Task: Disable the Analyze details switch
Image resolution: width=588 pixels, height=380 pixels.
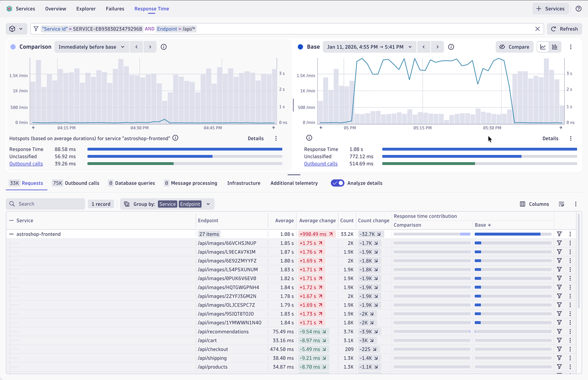Action: pyautogui.click(x=337, y=183)
